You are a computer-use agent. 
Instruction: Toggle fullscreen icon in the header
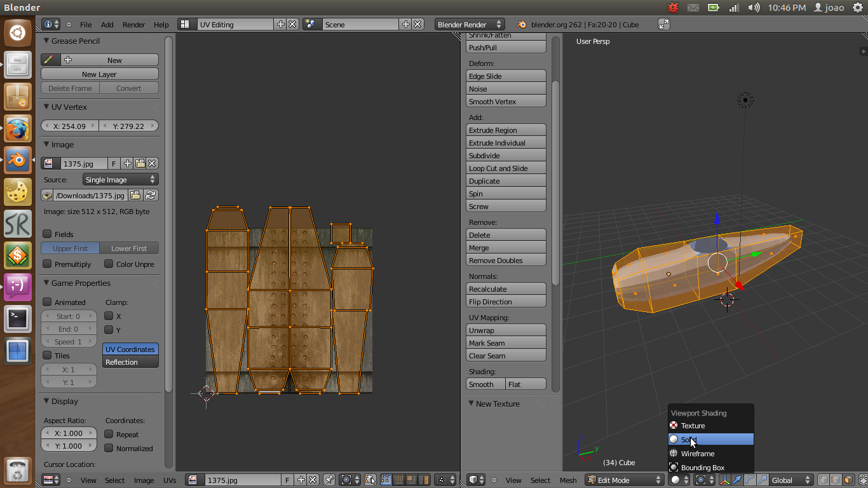coord(664,24)
